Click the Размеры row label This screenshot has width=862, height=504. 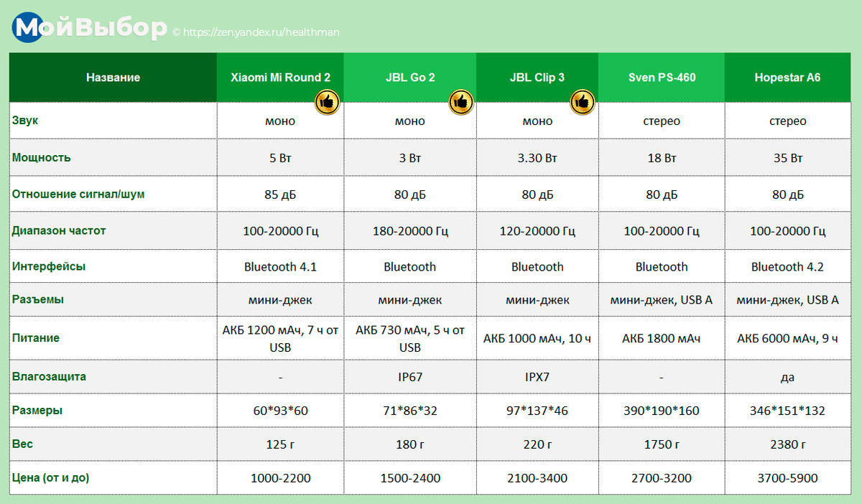click(37, 411)
